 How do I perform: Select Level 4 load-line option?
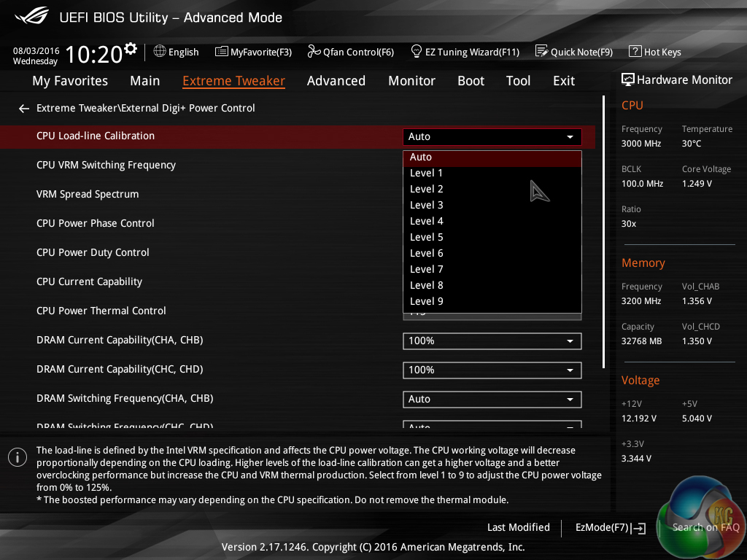click(492, 222)
